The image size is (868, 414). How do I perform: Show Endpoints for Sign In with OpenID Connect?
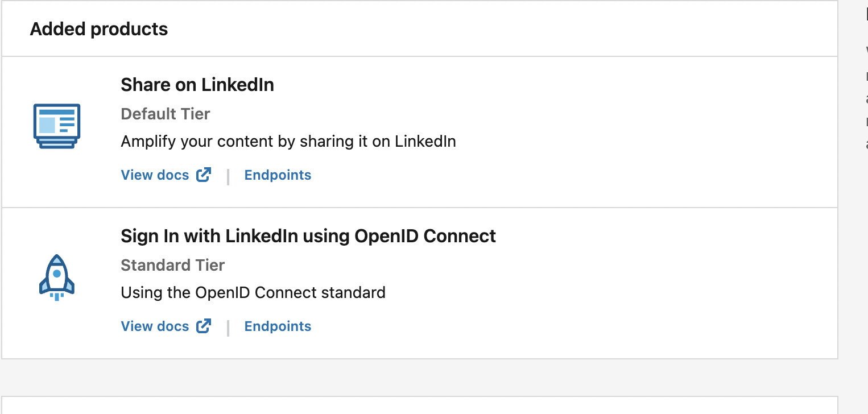(x=278, y=326)
